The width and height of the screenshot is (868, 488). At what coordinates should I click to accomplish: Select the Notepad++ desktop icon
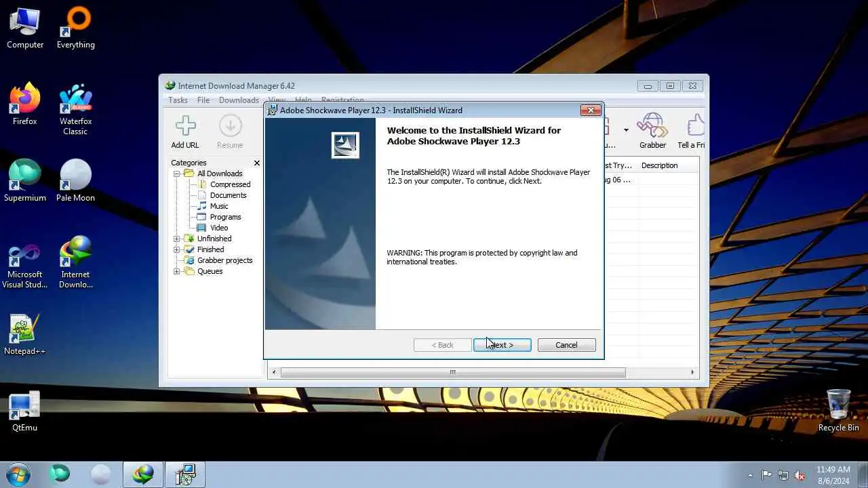[x=25, y=334]
